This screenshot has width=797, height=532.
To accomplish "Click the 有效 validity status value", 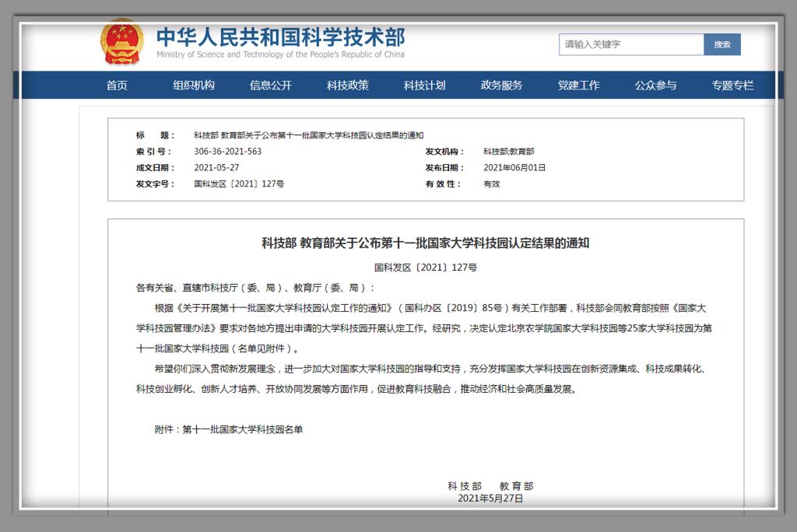I will [x=491, y=184].
